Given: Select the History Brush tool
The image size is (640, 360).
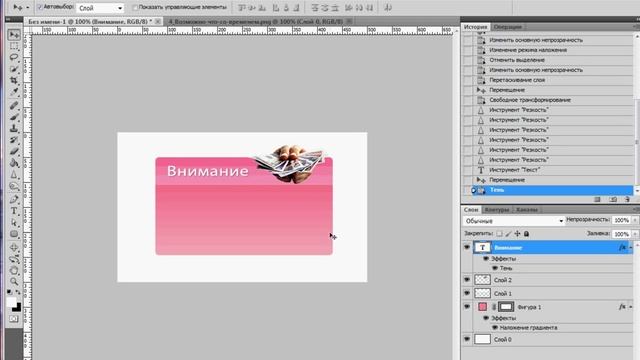Looking at the screenshot, I should coord(14,140).
